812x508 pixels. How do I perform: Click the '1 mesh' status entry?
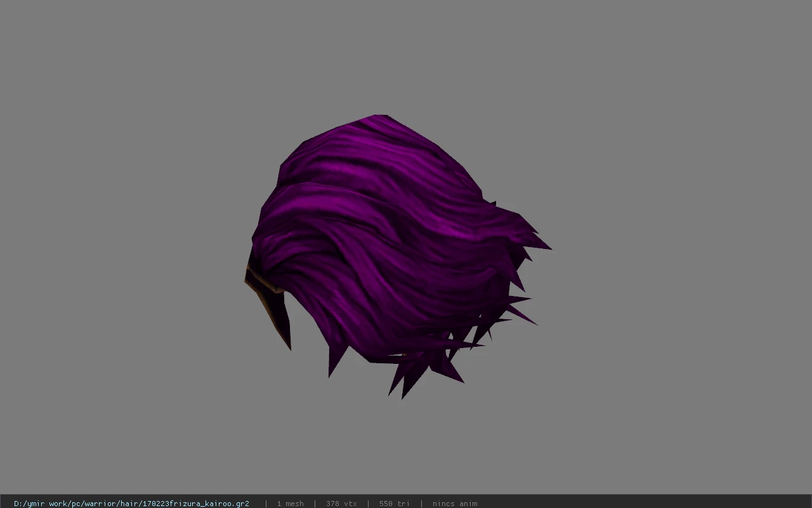point(290,504)
